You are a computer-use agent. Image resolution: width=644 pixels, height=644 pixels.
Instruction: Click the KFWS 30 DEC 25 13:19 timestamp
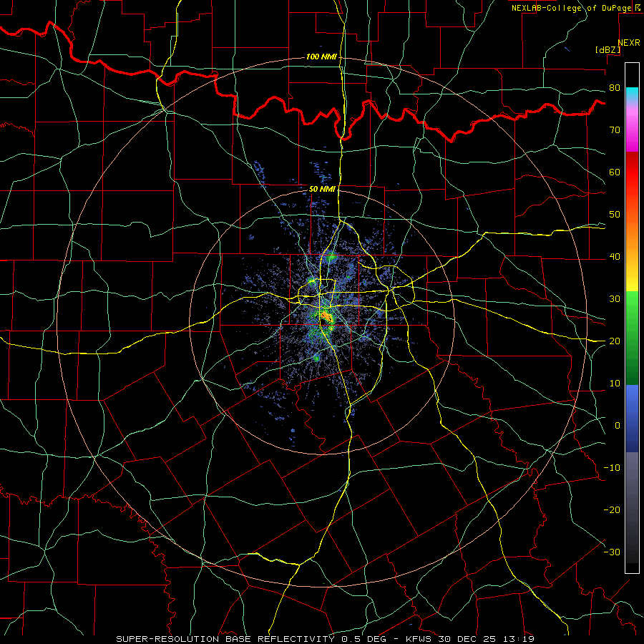pos(470,639)
